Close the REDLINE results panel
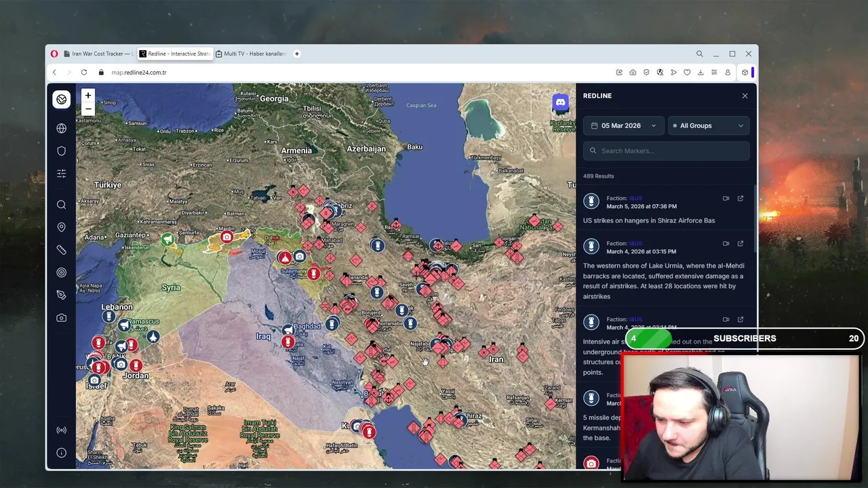The image size is (868, 488). point(745,96)
